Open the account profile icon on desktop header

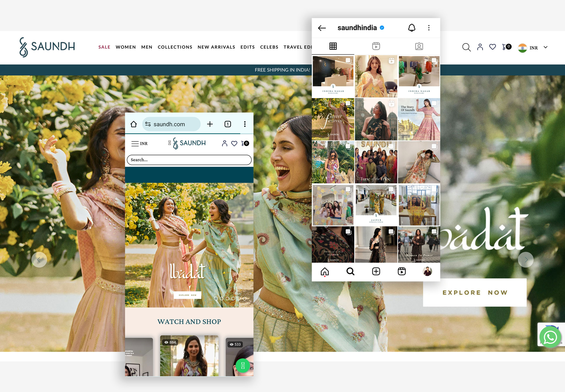coord(480,47)
